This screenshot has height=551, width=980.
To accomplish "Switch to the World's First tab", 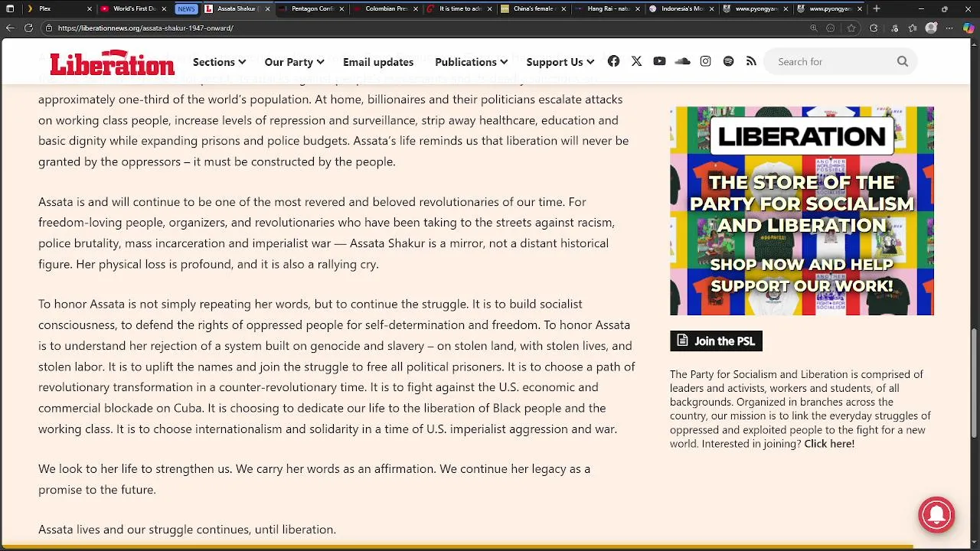I will coord(133,8).
